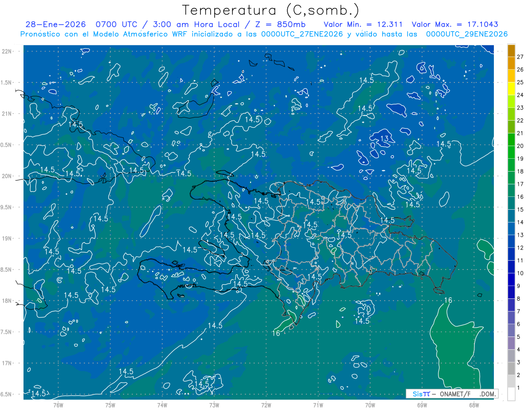Click the '70W' longitude label
Screen dimensions: 532x411
(370, 406)
